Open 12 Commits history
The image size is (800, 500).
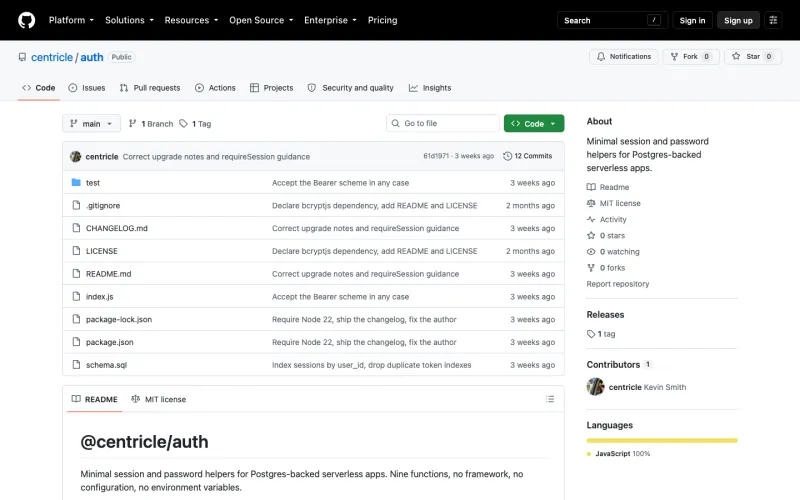528,156
